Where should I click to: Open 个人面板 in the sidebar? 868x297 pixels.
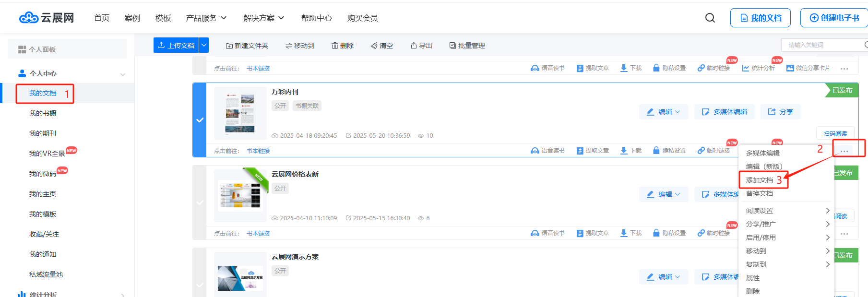coord(67,49)
